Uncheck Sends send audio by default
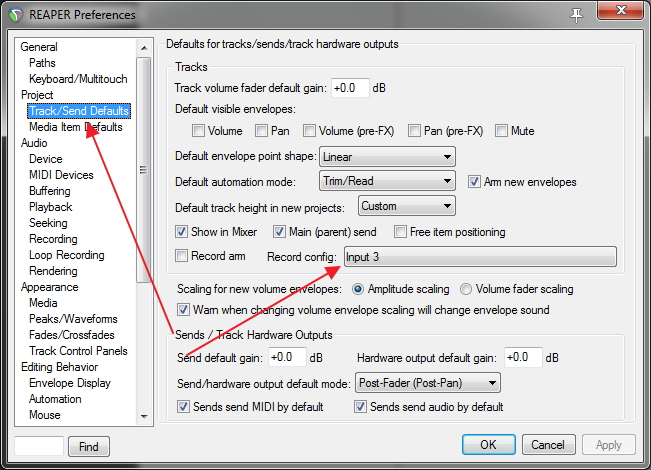651x470 pixels. [x=360, y=406]
